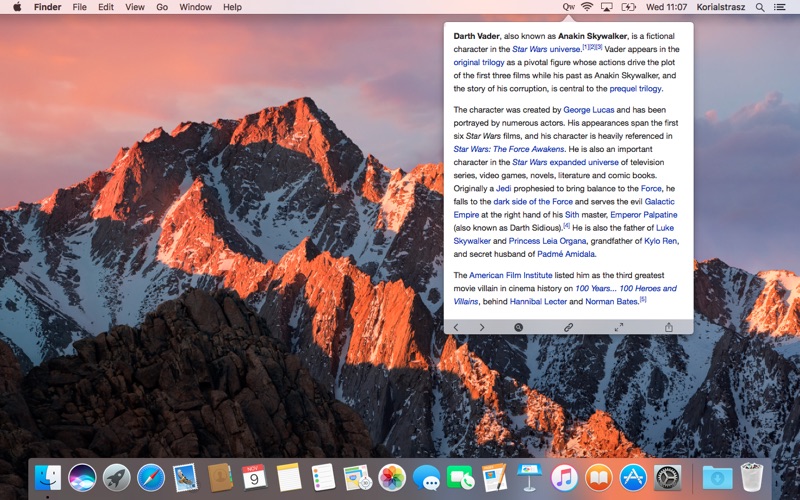Open the Kylo Ren link
Screen dimensions: 800x500
coord(661,241)
